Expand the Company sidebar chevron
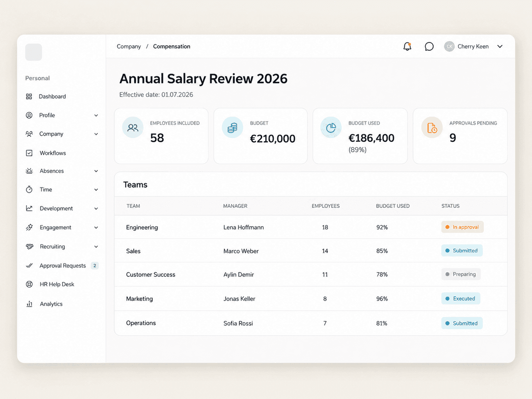This screenshot has height=399, width=532. [x=96, y=134]
